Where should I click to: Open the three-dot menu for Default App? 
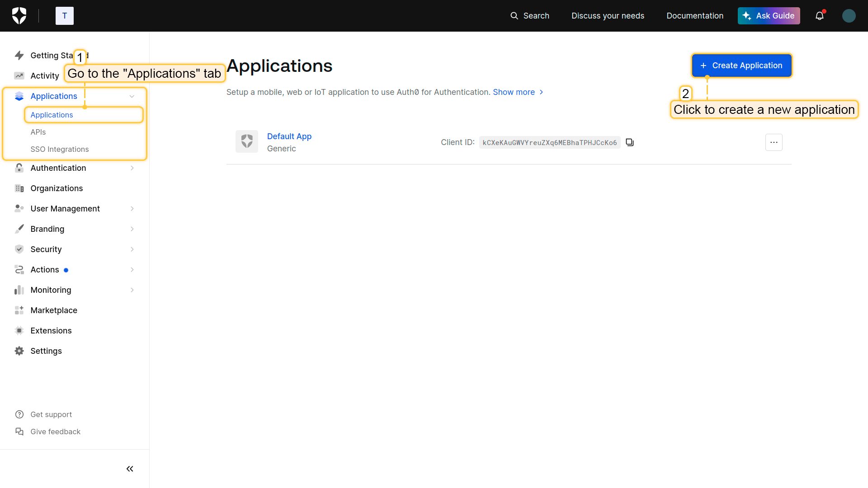tap(774, 142)
